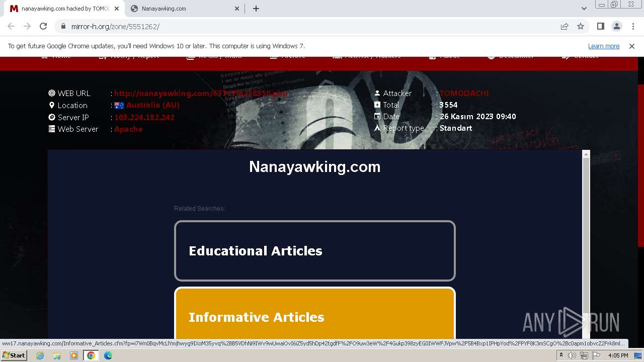Close the 'nanayawking.com hacked by' tab

click(x=116, y=9)
